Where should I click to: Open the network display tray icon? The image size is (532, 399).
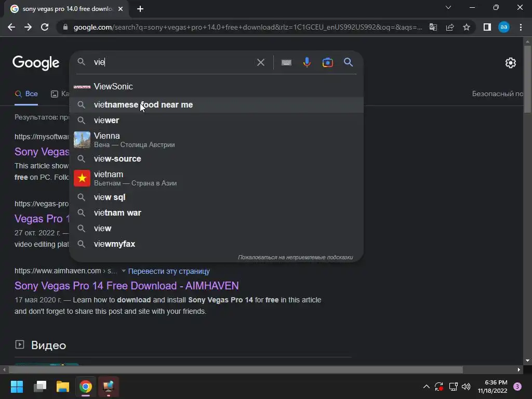pyautogui.click(x=453, y=387)
